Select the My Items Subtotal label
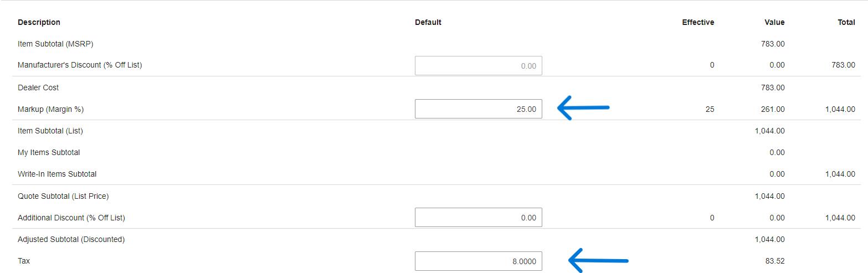The width and height of the screenshot is (868, 273). 49,152
